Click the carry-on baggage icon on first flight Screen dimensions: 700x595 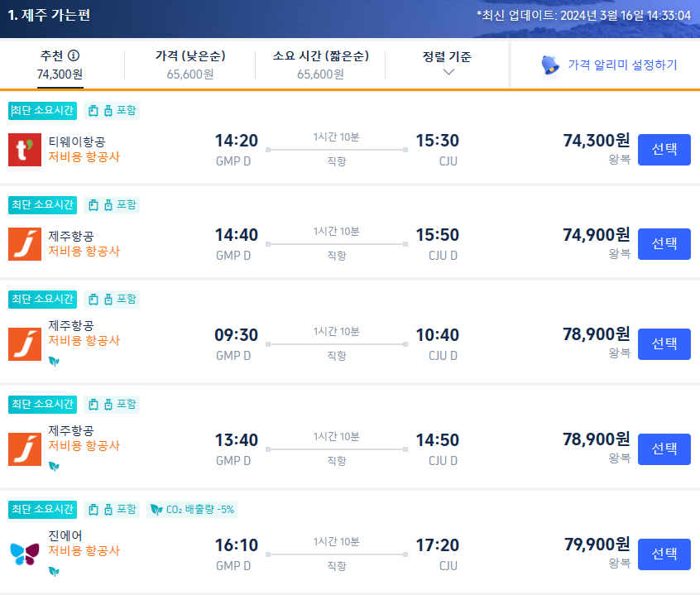93,110
